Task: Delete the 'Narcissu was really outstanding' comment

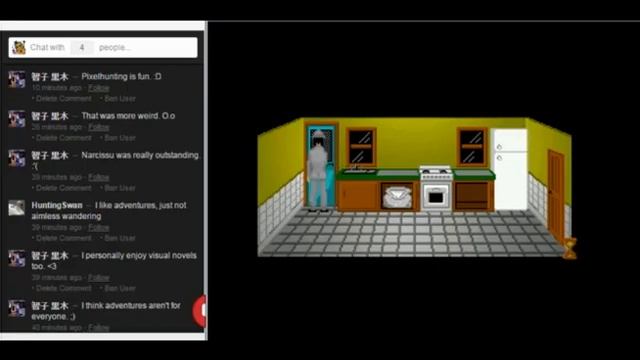Action: pyautogui.click(x=63, y=188)
